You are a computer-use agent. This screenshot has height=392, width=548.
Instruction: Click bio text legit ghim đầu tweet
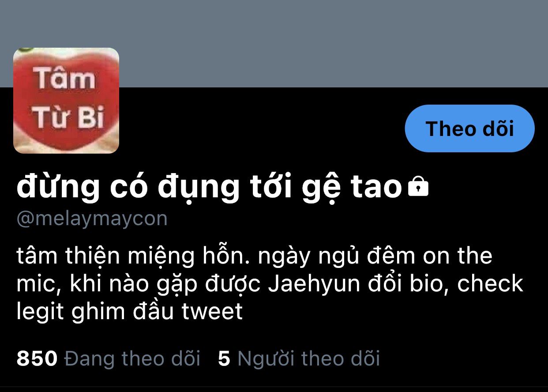130,312
